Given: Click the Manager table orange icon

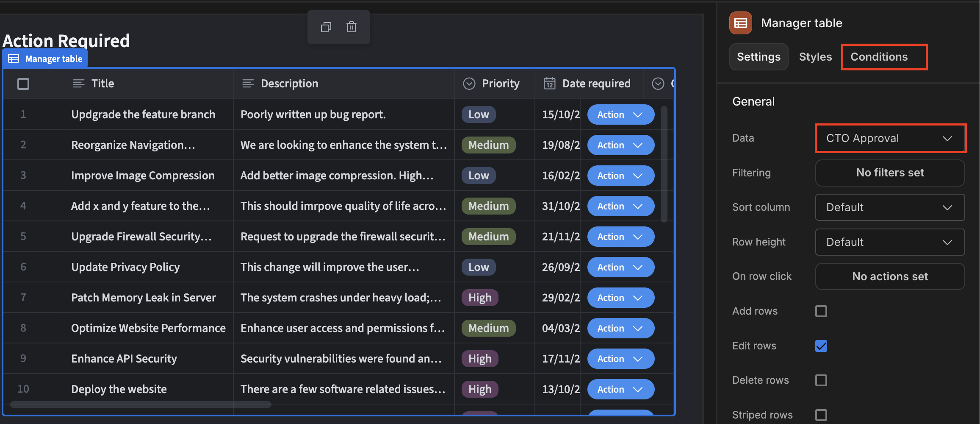Looking at the screenshot, I should pyautogui.click(x=741, y=23).
